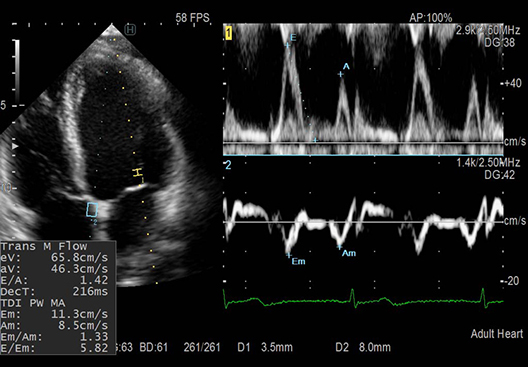Click the 58 FPS frame rate readout

[x=193, y=18]
